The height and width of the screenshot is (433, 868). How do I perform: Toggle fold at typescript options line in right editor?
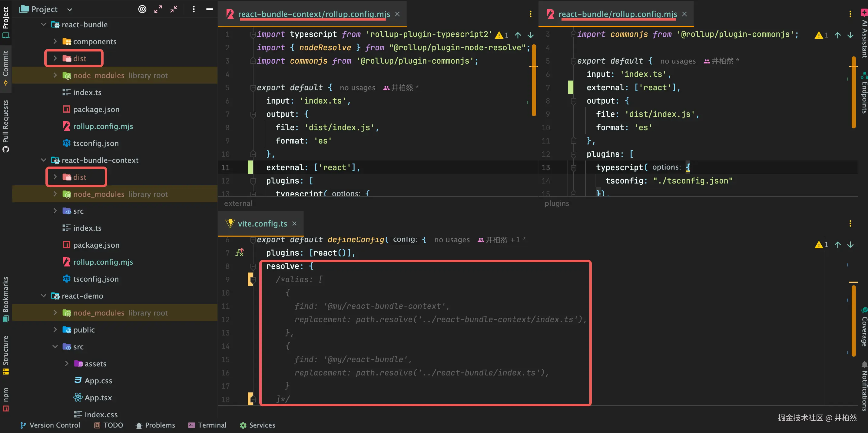(574, 167)
